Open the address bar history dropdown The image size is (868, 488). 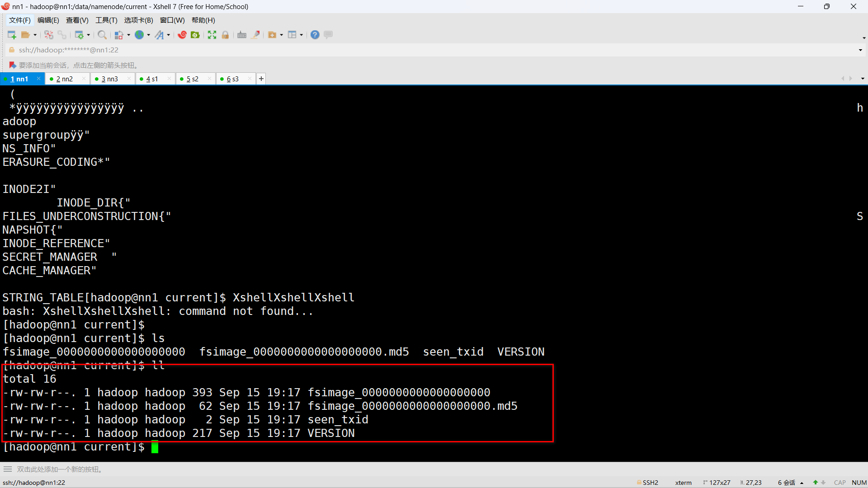[x=860, y=50]
